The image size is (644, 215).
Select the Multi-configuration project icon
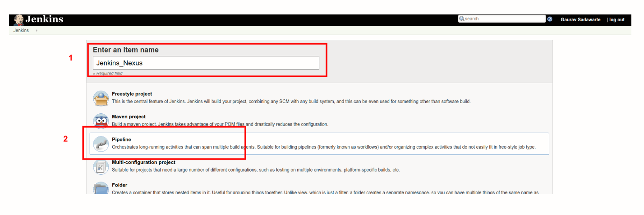click(101, 167)
